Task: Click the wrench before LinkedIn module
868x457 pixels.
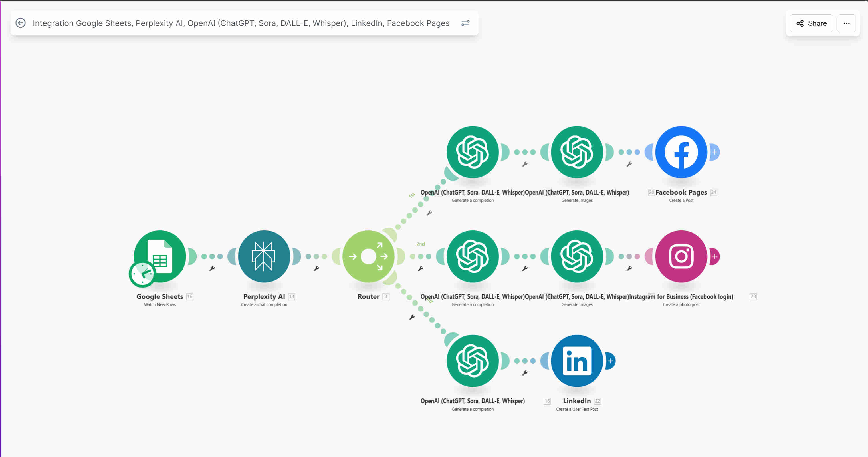Action: click(525, 373)
